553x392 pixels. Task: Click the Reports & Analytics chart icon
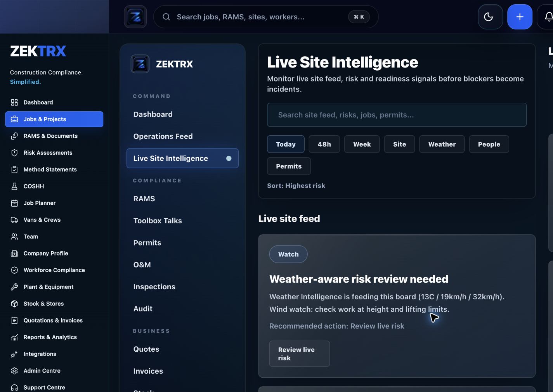[14, 337]
